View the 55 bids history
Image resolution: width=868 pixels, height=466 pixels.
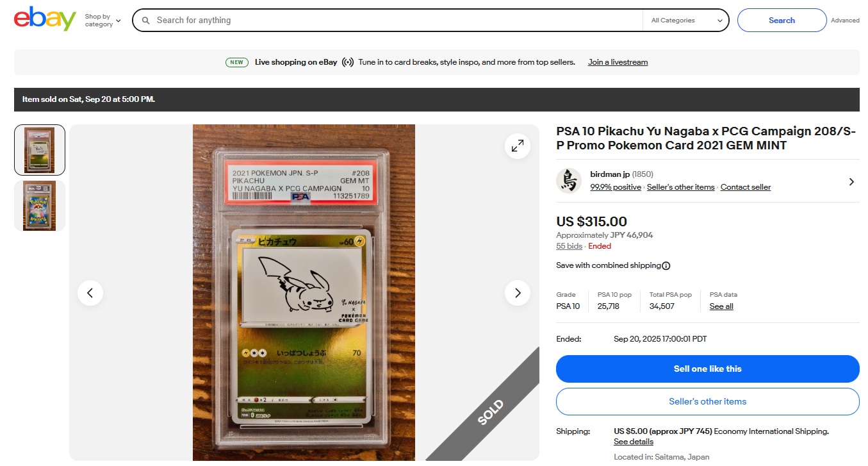[x=569, y=246]
